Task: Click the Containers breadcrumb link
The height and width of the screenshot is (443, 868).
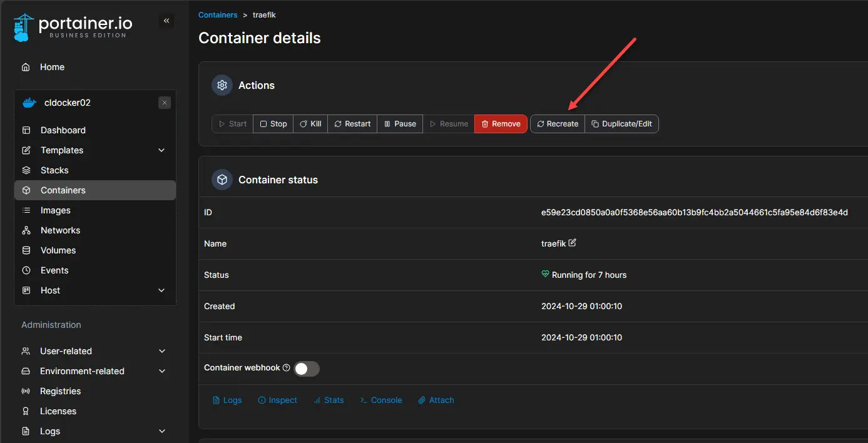Action: [x=218, y=14]
